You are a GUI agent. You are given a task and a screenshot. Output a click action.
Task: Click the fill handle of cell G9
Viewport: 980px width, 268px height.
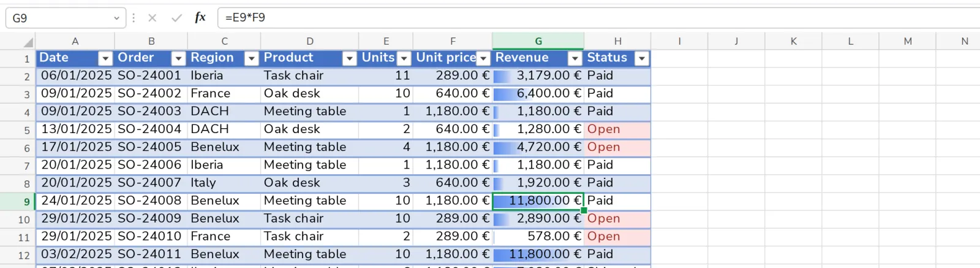(584, 210)
